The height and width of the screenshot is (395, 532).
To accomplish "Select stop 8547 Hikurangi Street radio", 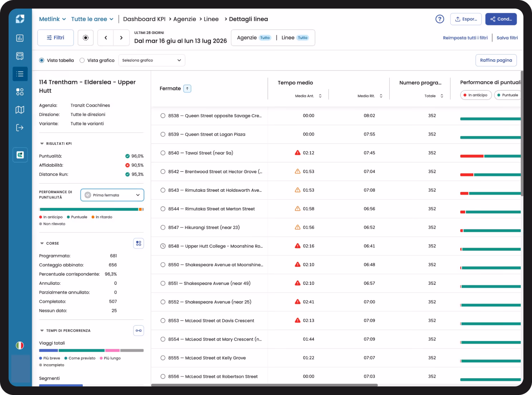I will pyautogui.click(x=163, y=228).
